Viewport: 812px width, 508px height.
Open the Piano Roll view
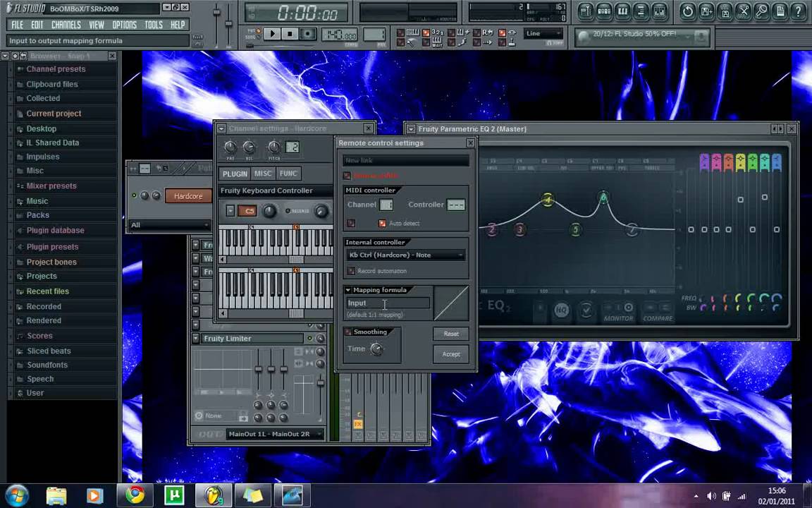[622, 11]
